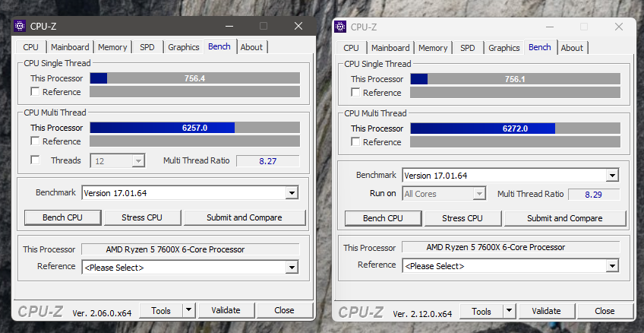This screenshot has width=644, height=333.
Task: Click single thread score bar showing 756.1
Action: click(x=515, y=79)
